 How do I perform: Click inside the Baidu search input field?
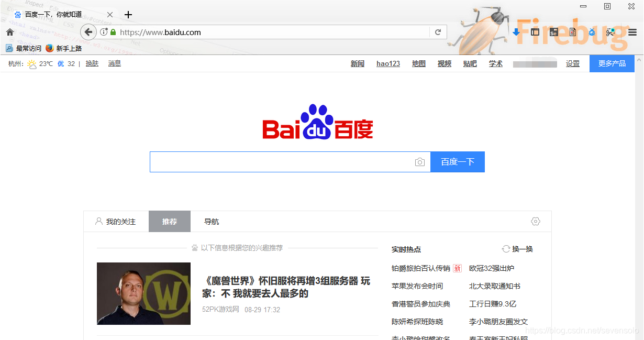coord(277,162)
